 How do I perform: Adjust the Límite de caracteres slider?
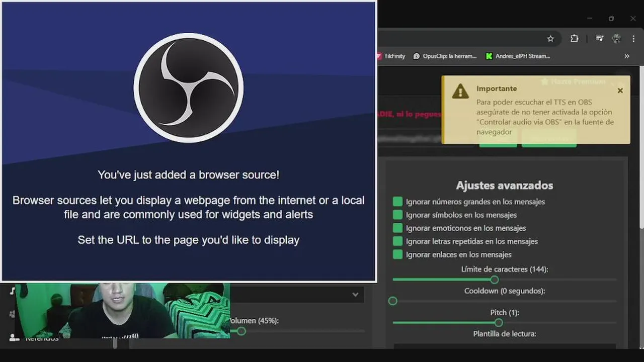[x=494, y=280]
